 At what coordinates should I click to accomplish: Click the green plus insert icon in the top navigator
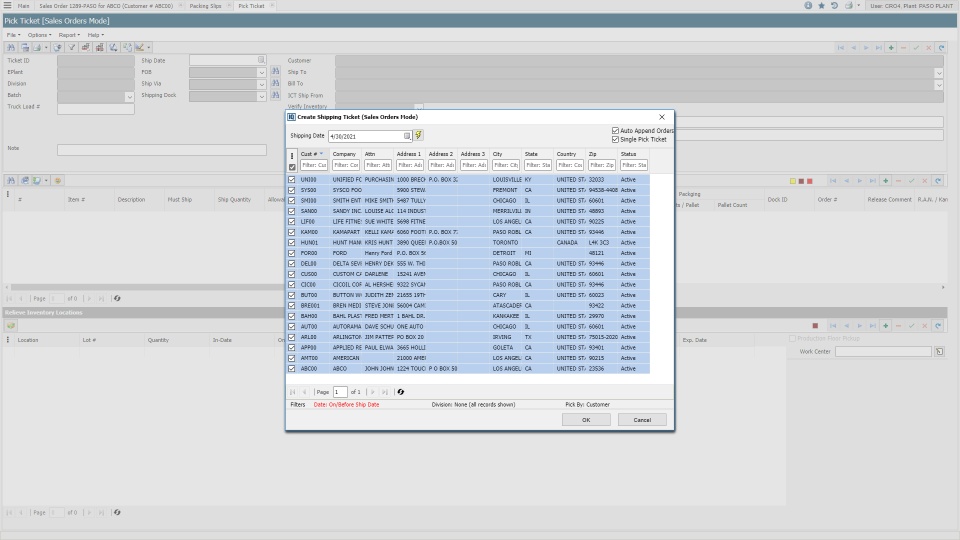pos(891,48)
